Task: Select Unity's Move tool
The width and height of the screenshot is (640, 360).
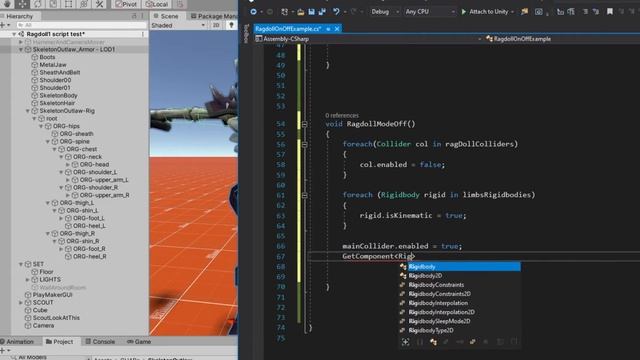Action: coord(22,4)
